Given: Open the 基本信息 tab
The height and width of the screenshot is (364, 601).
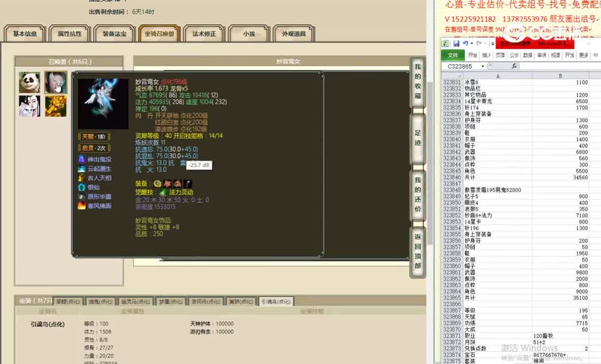Looking at the screenshot, I should (25, 34).
